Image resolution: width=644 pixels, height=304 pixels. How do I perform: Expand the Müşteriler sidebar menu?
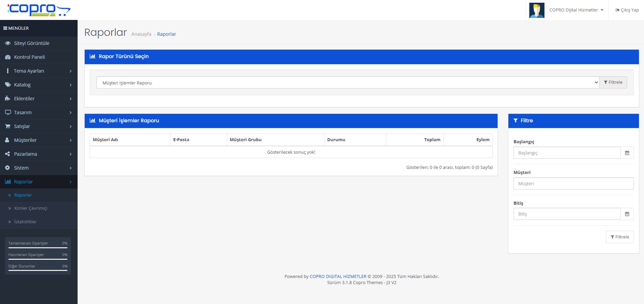pos(38,140)
